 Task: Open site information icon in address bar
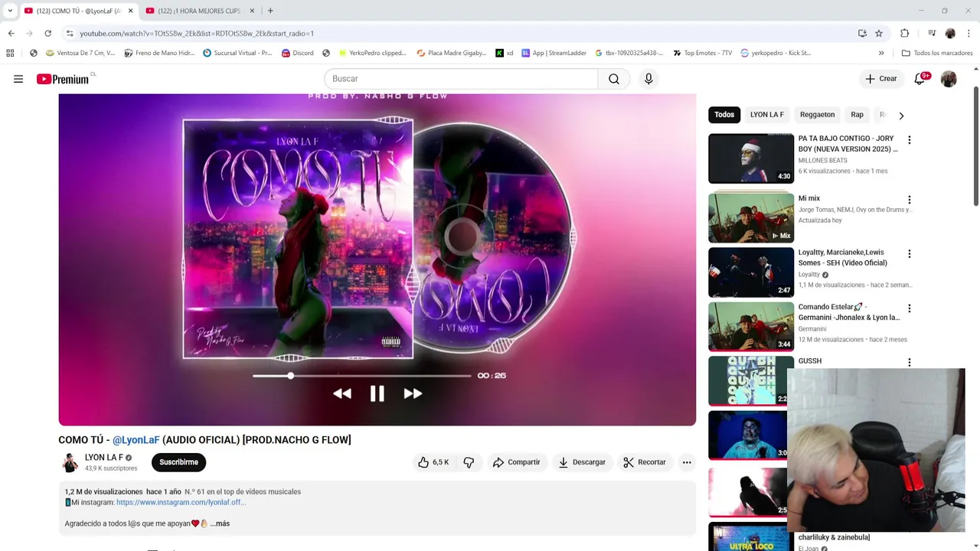coord(70,33)
